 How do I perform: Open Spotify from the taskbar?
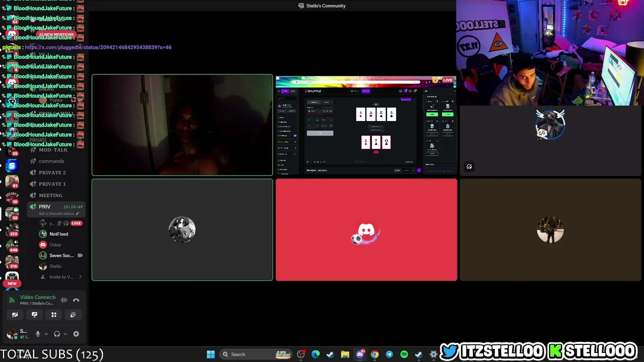404,354
